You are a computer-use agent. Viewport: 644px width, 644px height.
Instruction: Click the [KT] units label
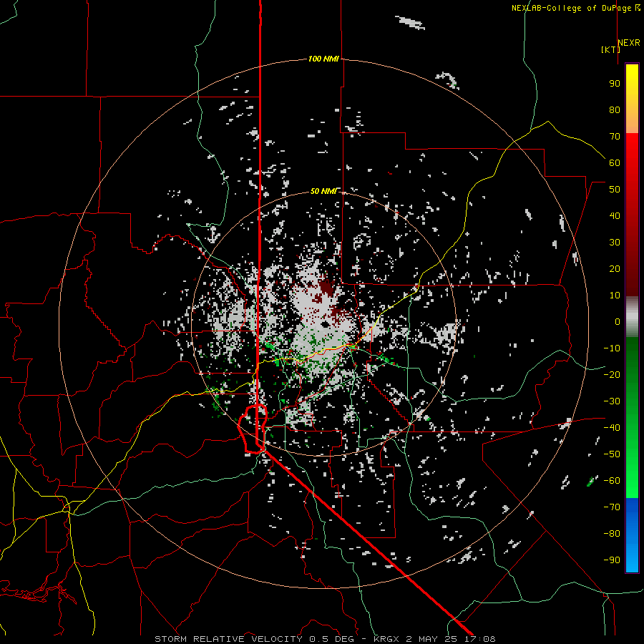(611, 49)
